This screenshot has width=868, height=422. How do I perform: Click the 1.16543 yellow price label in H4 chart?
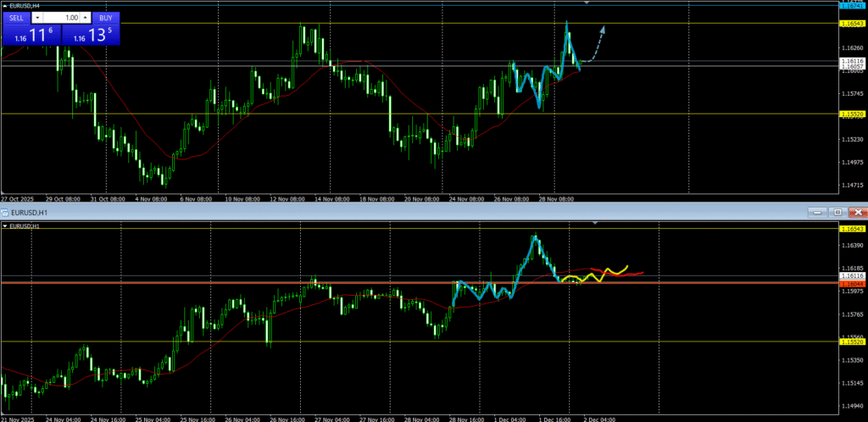point(852,23)
